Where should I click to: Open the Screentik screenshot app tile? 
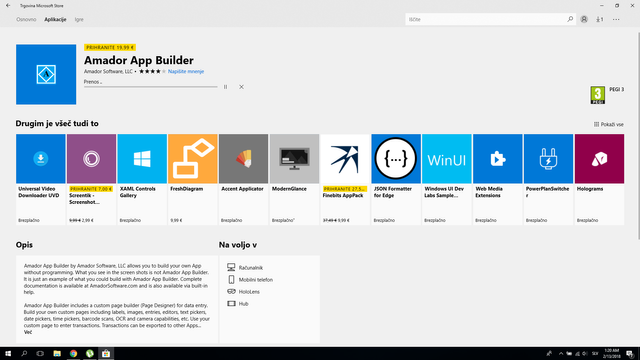pos(91,179)
